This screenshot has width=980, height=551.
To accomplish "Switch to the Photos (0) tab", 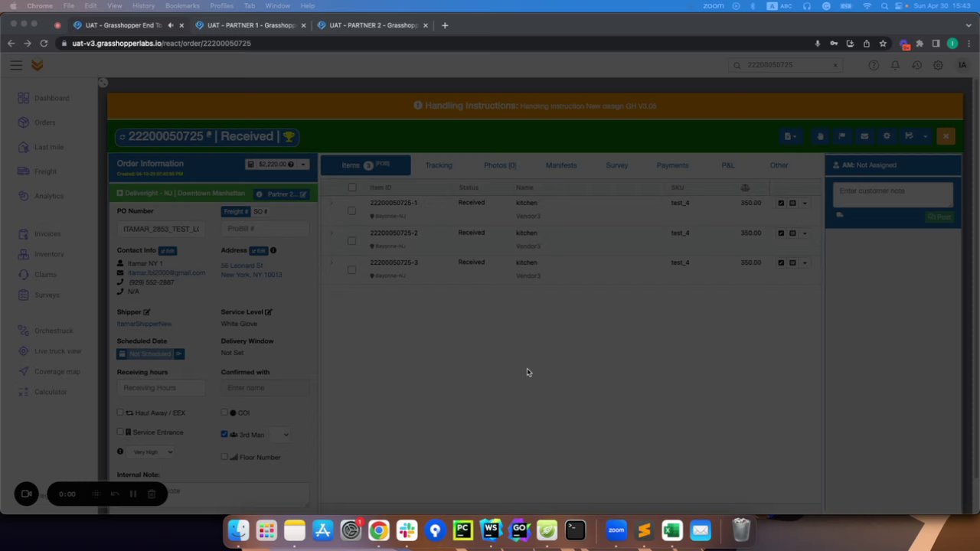I will click(500, 165).
